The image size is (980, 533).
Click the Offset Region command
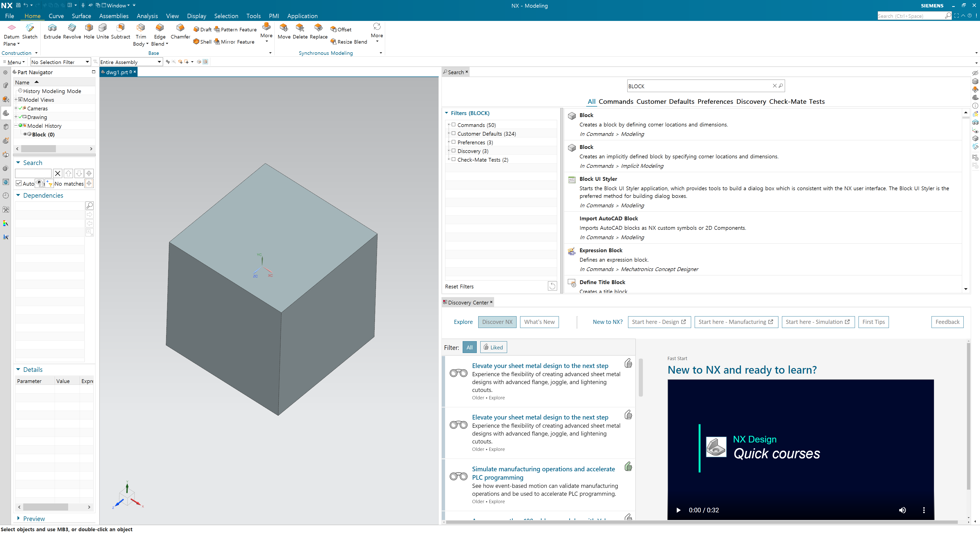(341, 29)
